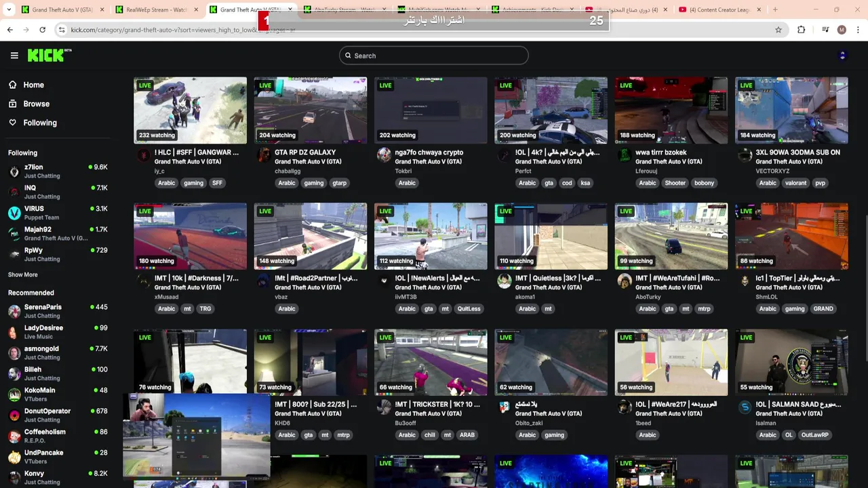Focus the Kick Search field
The height and width of the screenshot is (488, 868).
click(434, 56)
